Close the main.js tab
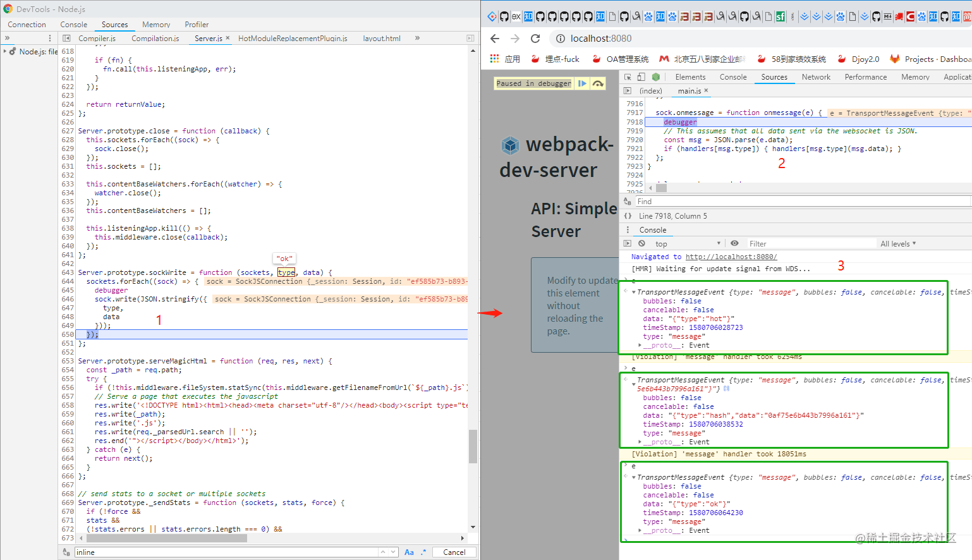972x560 pixels. [x=706, y=90]
